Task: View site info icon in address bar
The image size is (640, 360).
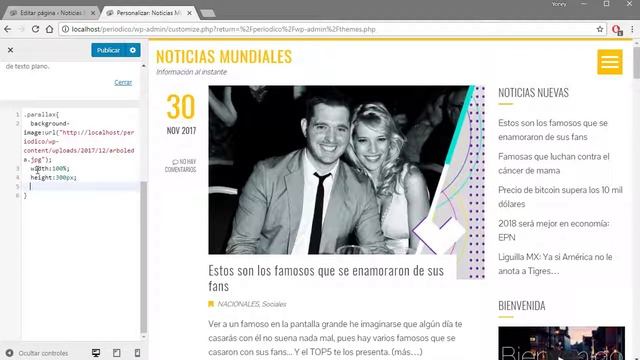Action: click(65, 29)
